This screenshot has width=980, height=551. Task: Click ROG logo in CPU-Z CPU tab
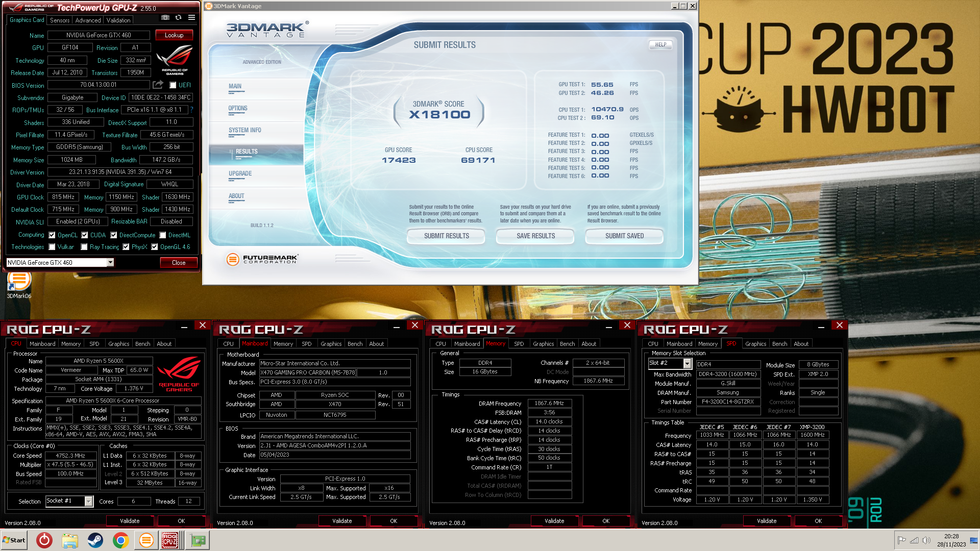pos(179,374)
